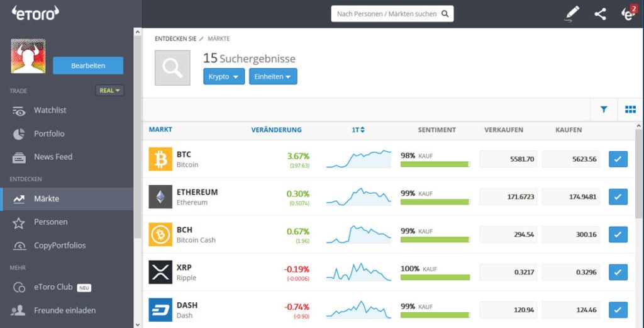Click the search field for people and markets
The image size is (644, 328).
[392, 14]
